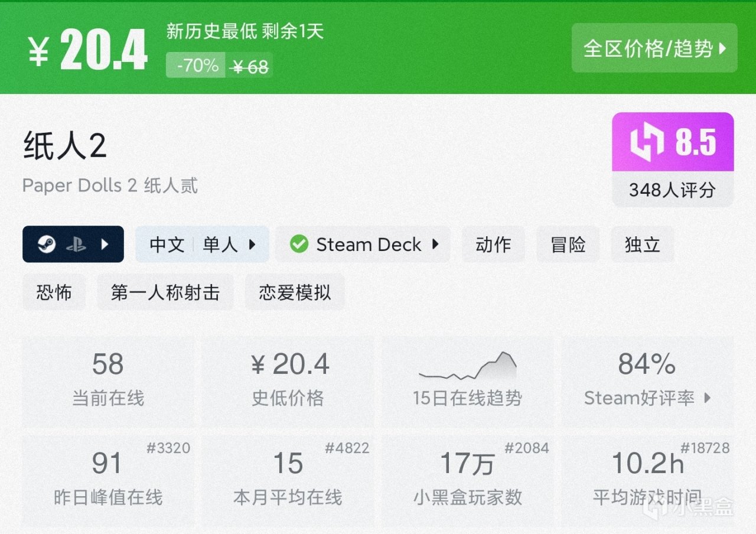The height and width of the screenshot is (534, 756).
Task: Open the 当前在线 58 stat card
Action: pos(108,379)
